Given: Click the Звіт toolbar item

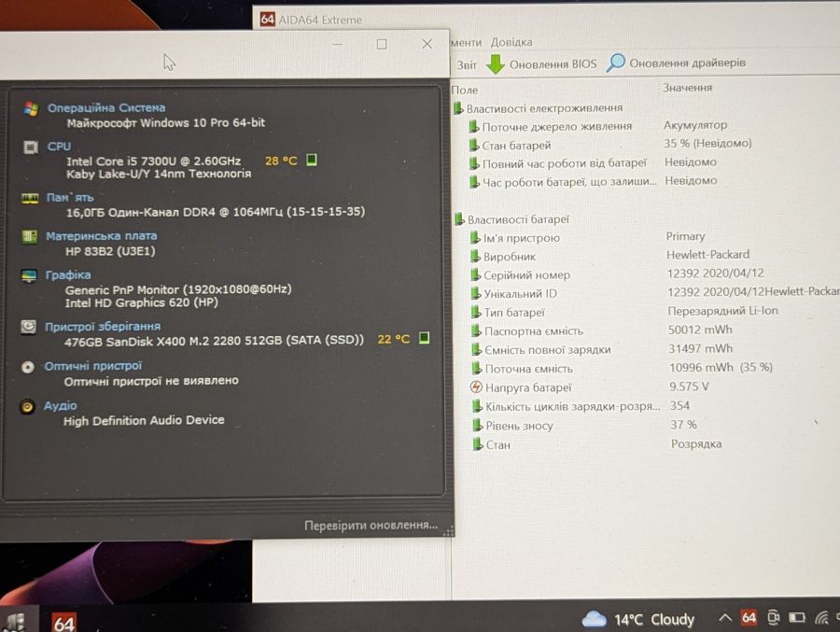Looking at the screenshot, I should [x=467, y=64].
